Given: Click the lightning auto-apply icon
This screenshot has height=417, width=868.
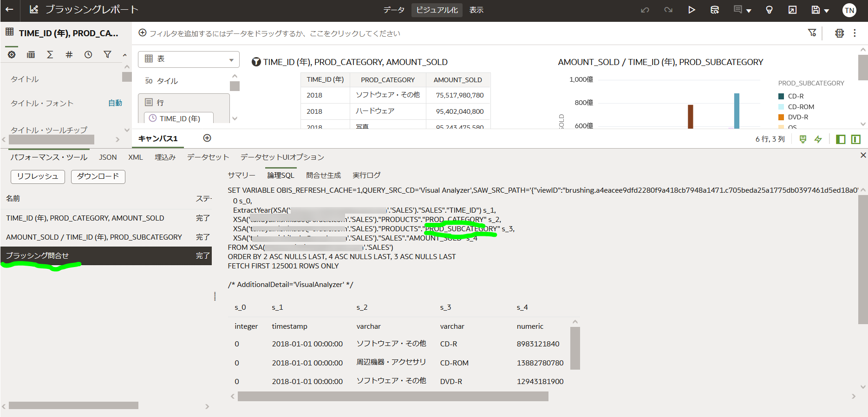Looking at the screenshot, I should pos(818,139).
